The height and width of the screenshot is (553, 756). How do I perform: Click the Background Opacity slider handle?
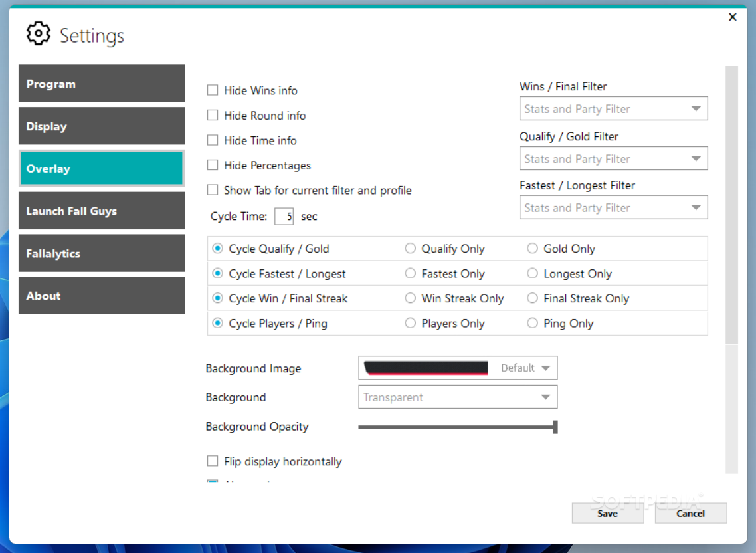(x=555, y=427)
